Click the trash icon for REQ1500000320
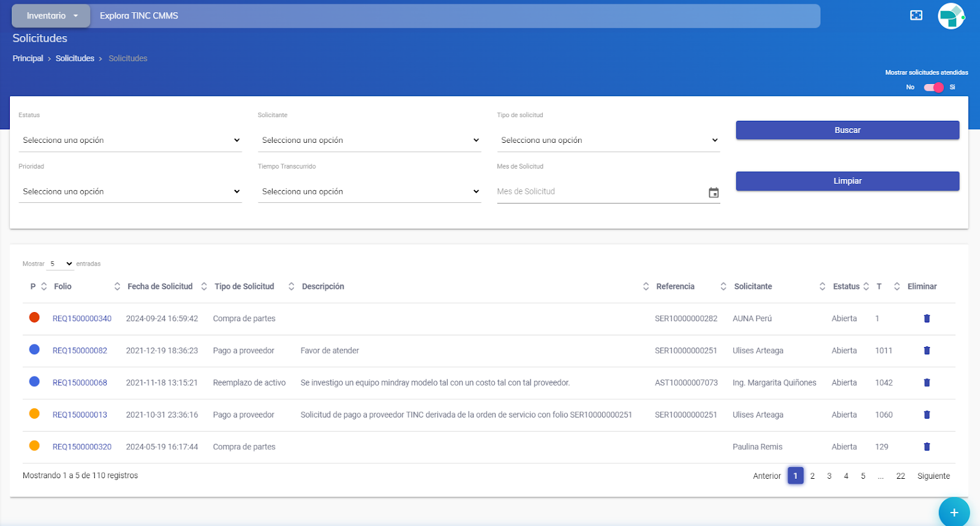This screenshot has width=980, height=526. click(x=926, y=447)
